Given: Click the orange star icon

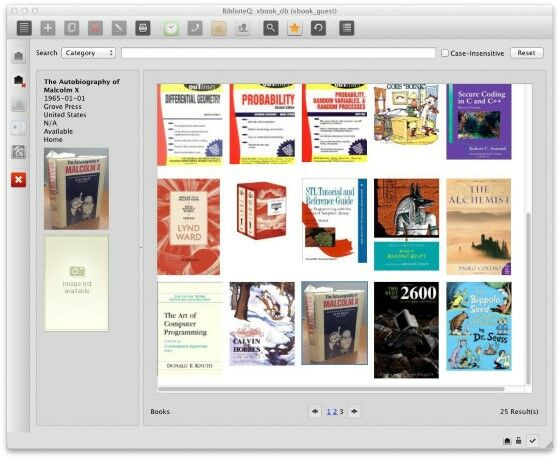Looking at the screenshot, I should [295, 28].
